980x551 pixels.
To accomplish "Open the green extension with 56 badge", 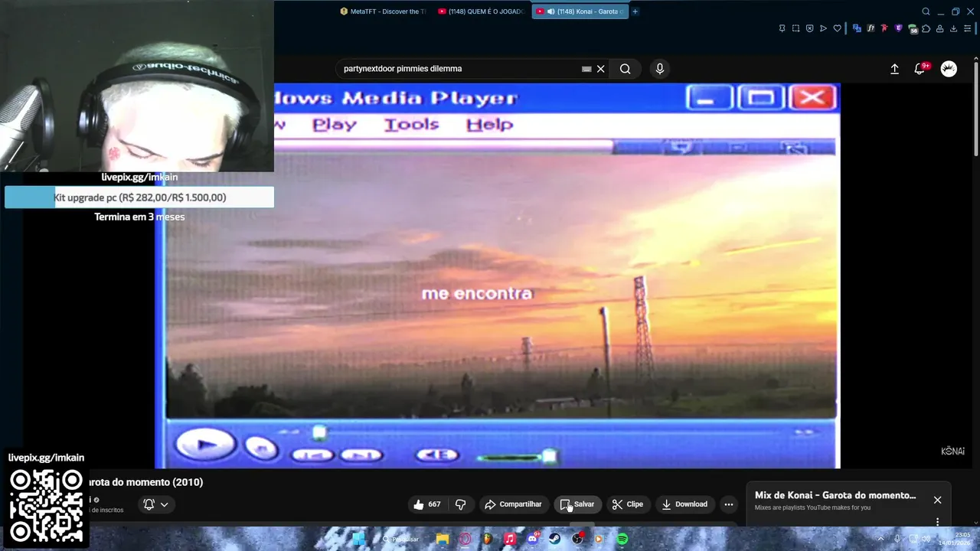I will click(913, 29).
